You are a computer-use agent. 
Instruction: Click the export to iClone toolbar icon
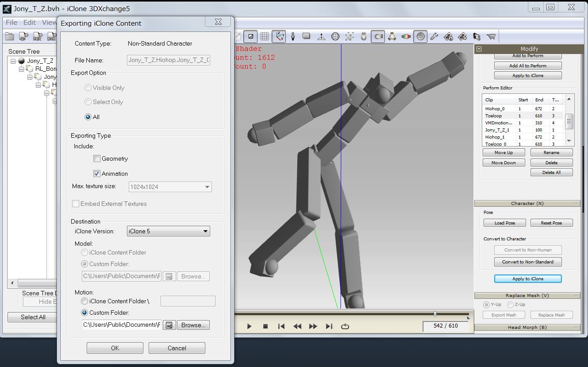point(23,37)
